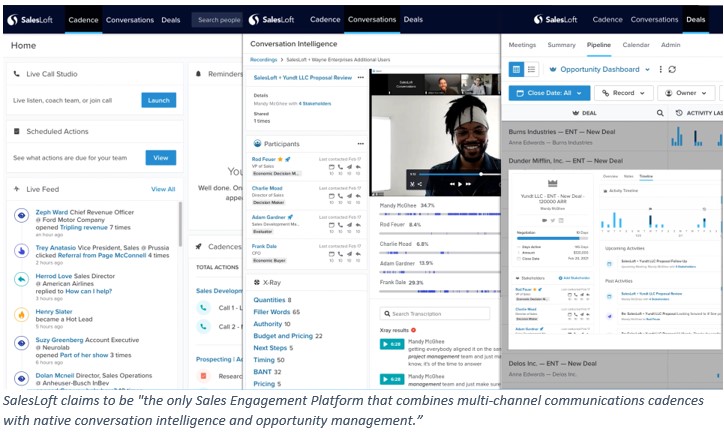The image size is (724, 432).
Task: Click the hot lead flame icon beside Henry Slater
Action: [x=21, y=315]
